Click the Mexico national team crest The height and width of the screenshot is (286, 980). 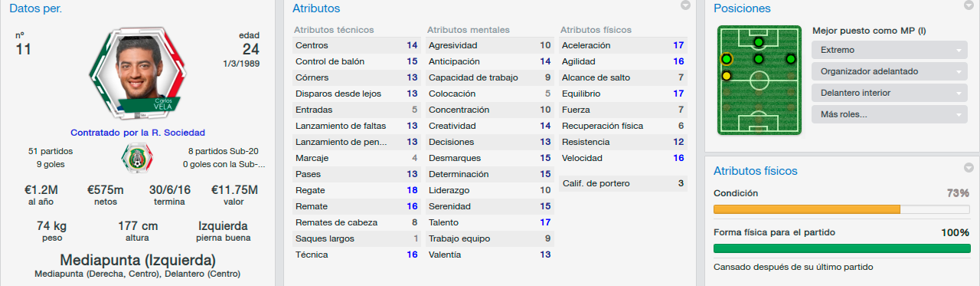[137, 158]
